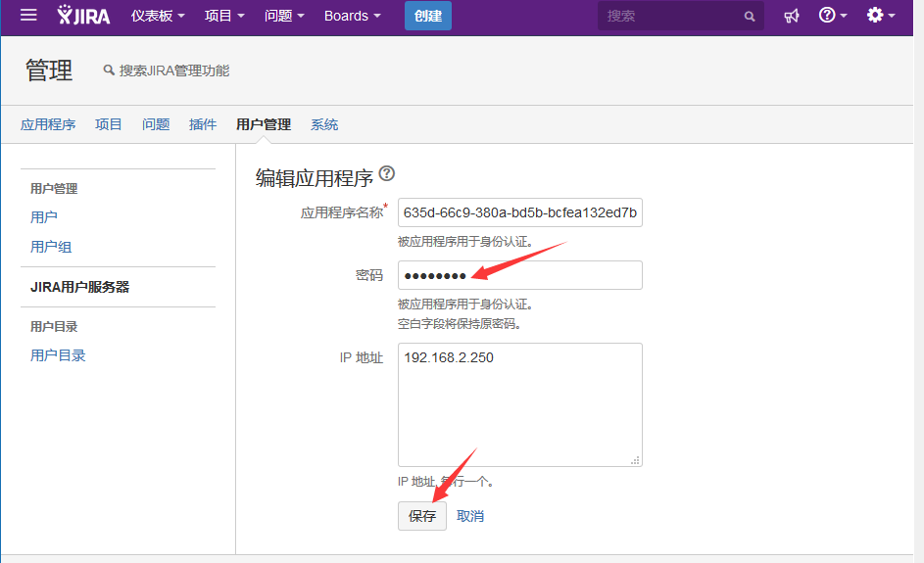Click the search magnifier icon in header

click(x=749, y=16)
